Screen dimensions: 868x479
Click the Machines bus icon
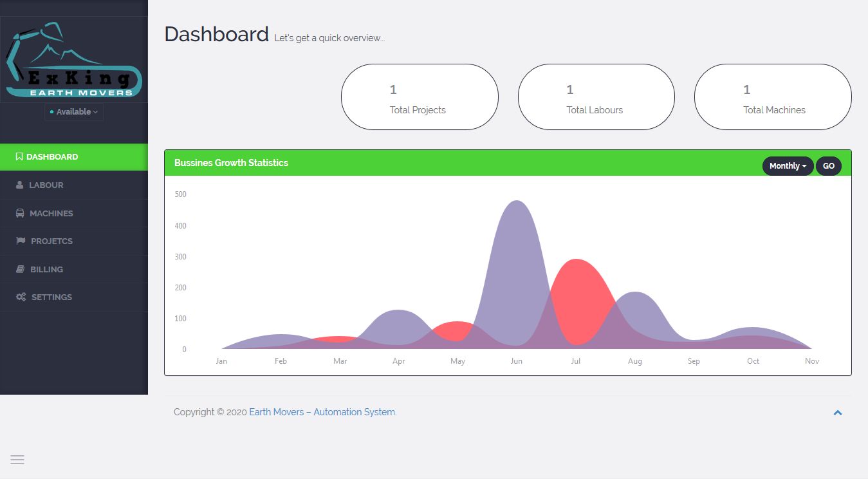[20, 213]
